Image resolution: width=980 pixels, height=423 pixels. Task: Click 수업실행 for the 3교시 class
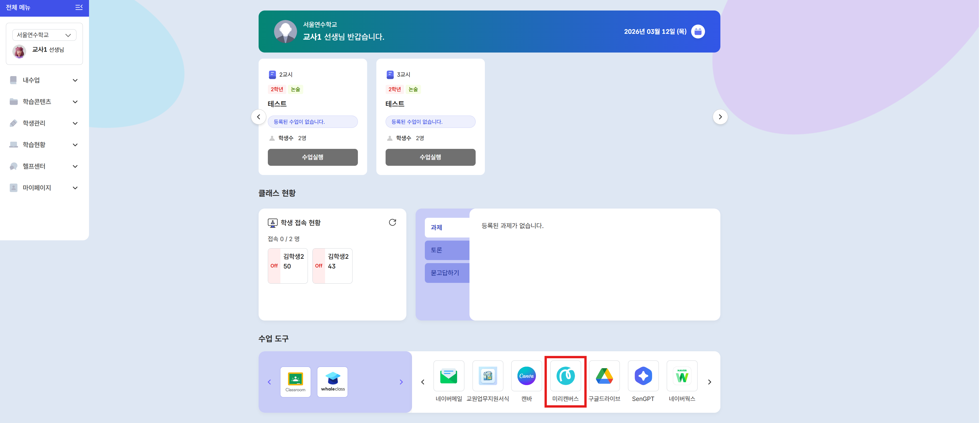click(430, 157)
